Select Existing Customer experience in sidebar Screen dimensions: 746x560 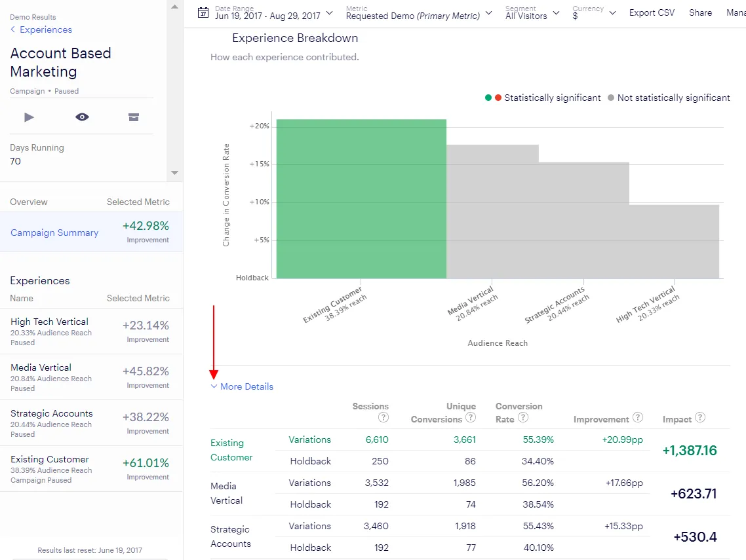[x=91, y=469]
